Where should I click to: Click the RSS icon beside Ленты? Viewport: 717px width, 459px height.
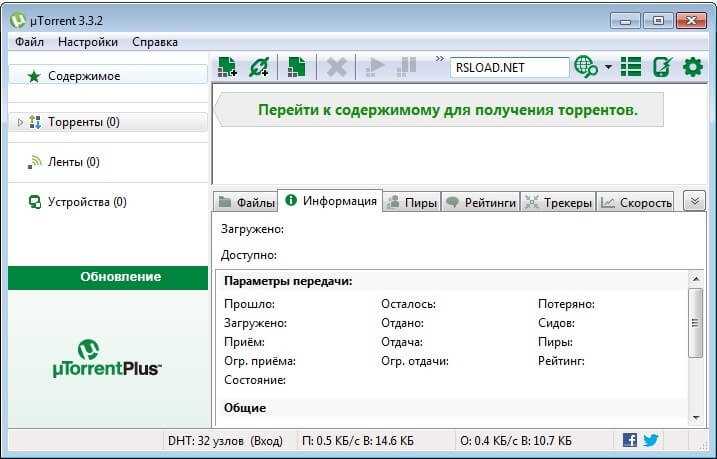click(34, 162)
